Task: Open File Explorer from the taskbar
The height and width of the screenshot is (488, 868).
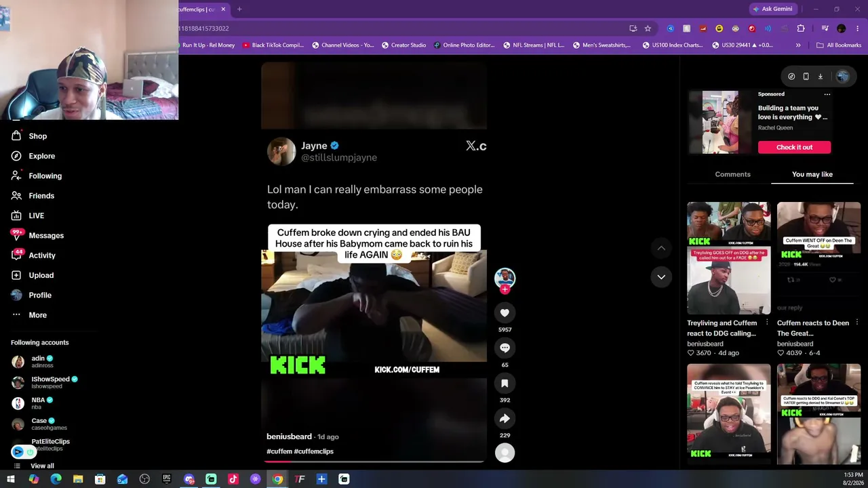Action: point(78,479)
